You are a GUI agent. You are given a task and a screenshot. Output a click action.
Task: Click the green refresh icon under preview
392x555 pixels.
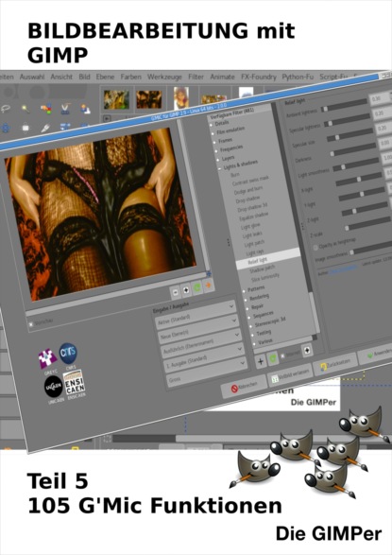(197, 287)
